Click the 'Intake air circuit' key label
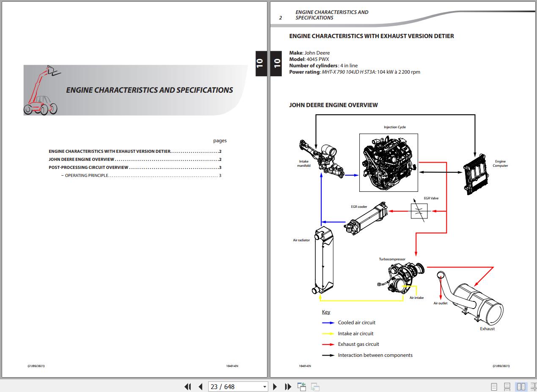 click(x=355, y=334)
